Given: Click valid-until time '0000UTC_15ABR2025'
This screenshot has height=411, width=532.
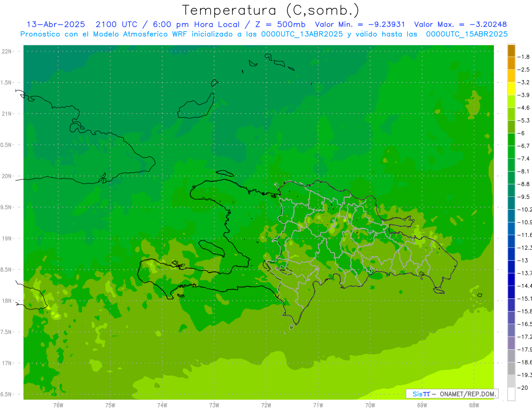Looking at the screenshot, I should coord(467,34).
